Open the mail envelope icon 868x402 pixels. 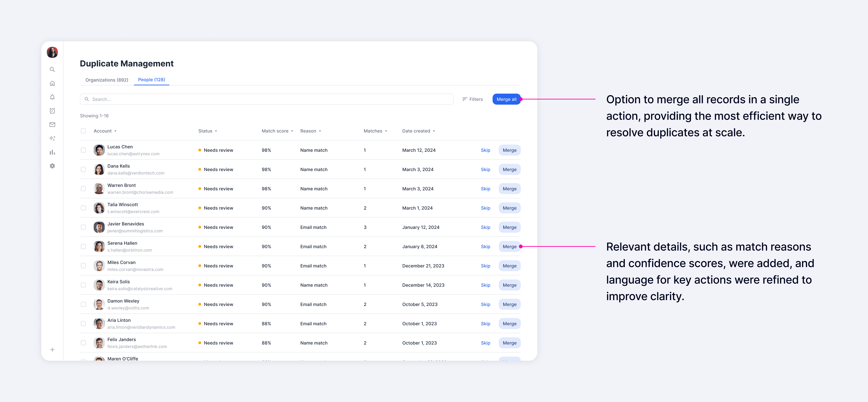52,125
